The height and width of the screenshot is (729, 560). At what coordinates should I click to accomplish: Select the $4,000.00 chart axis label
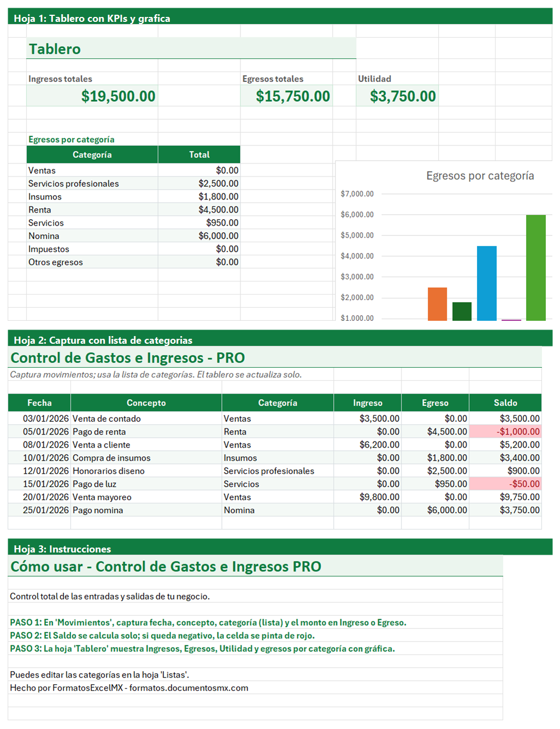coord(357,256)
